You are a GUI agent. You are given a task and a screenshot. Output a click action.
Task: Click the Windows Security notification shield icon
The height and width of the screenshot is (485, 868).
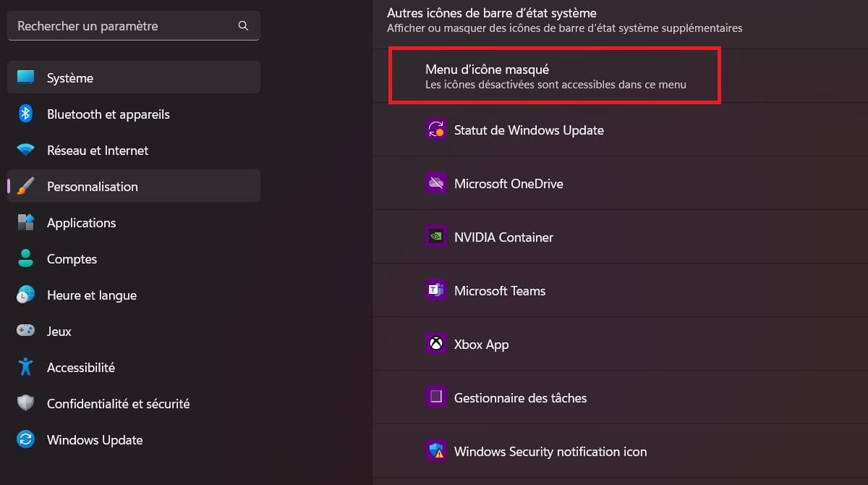436,451
